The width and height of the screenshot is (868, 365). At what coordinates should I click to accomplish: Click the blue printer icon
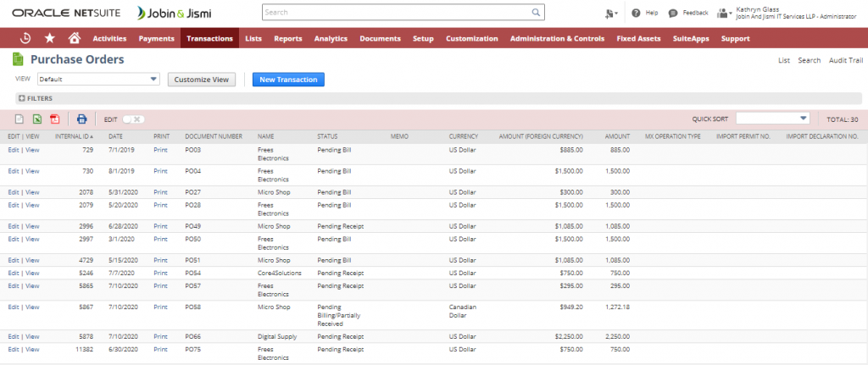[x=81, y=119]
